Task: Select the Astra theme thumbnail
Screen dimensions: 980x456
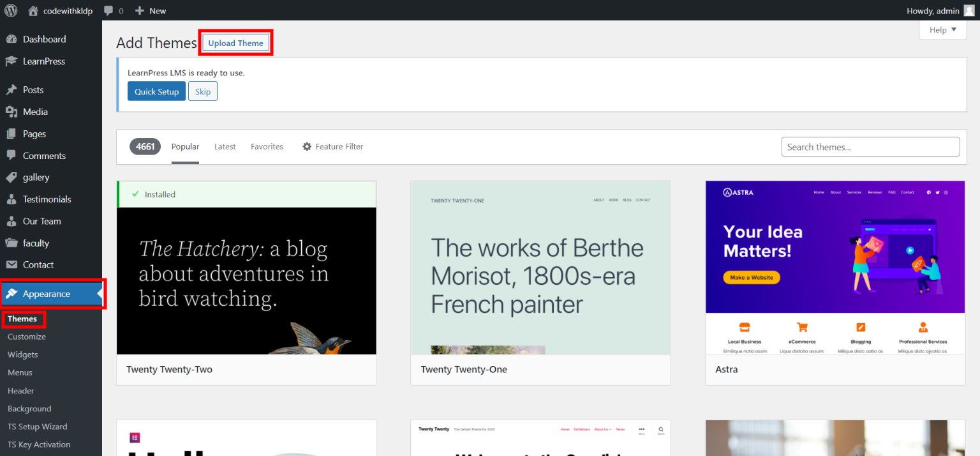Action: click(835, 267)
